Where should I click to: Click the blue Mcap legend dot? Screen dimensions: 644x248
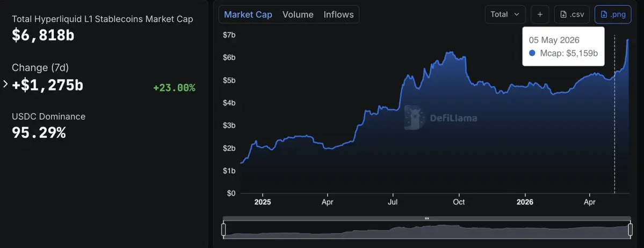[532, 53]
